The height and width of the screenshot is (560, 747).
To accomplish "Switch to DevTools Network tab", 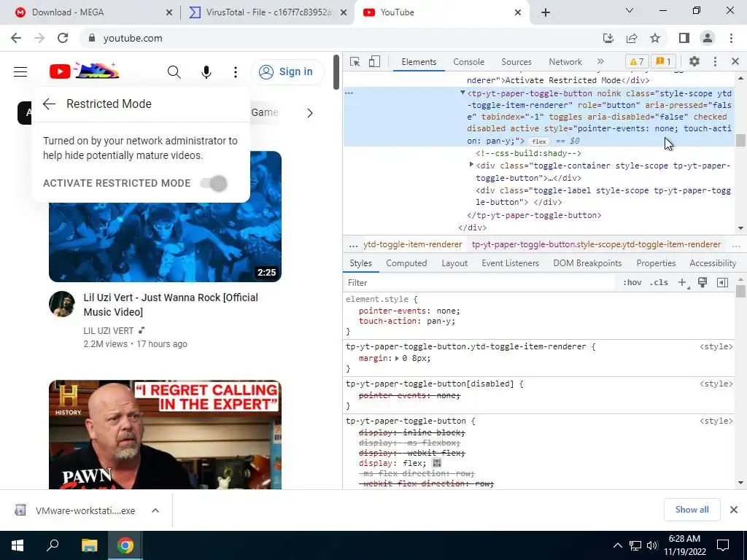I will (x=565, y=62).
